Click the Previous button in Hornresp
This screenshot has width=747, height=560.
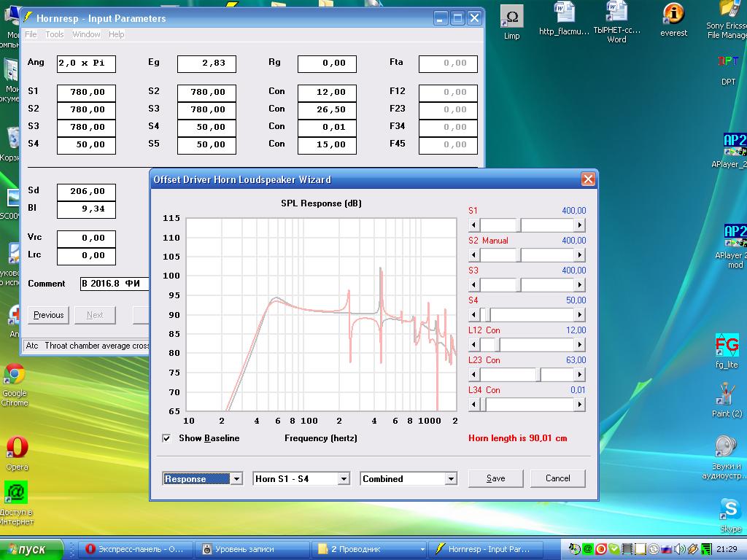click(x=48, y=315)
